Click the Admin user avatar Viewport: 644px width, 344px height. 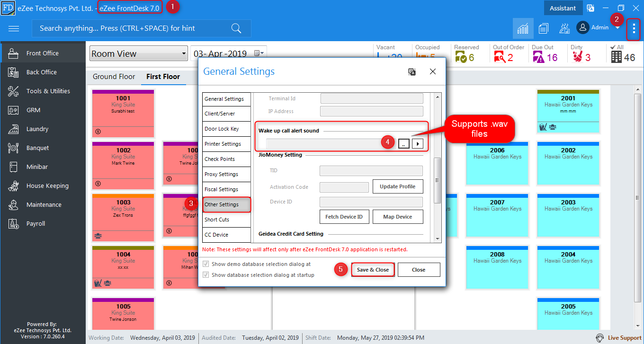coord(582,27)
